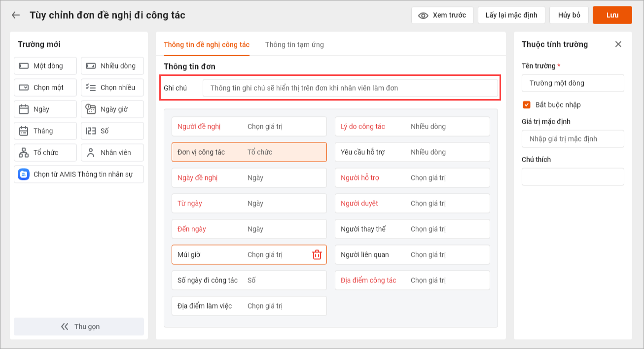Click the back arrow icon
The width and height of the screenshot is (644, 349).
16,15
